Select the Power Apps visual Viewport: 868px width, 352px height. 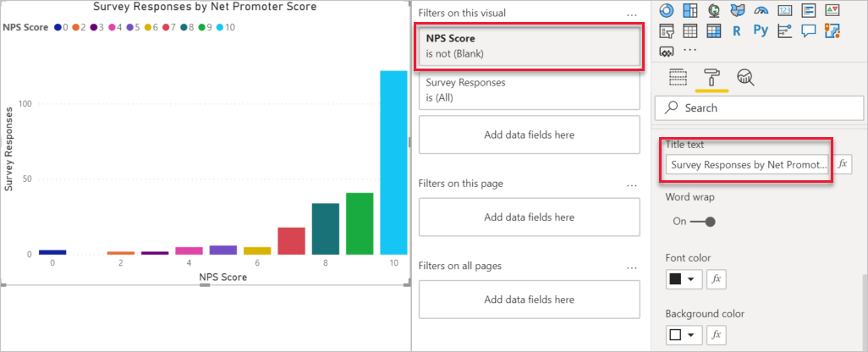pyautogui.click(x=667, y=52)
